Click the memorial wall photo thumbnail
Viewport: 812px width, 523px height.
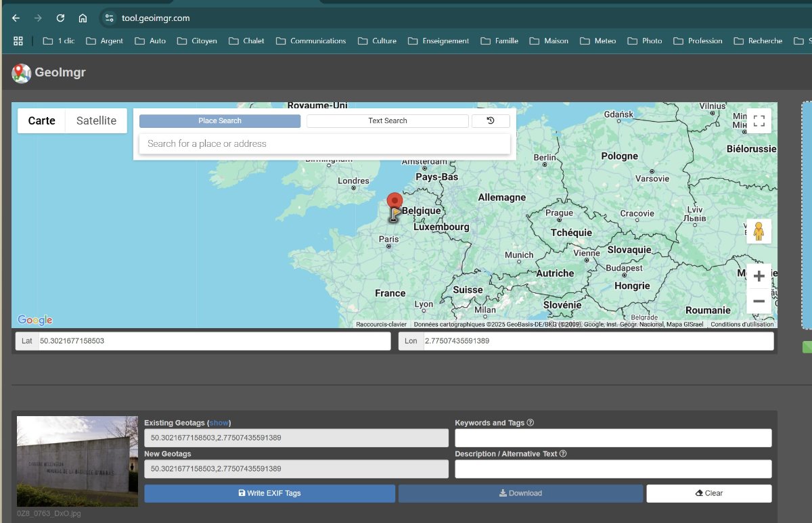pos(77,461)
